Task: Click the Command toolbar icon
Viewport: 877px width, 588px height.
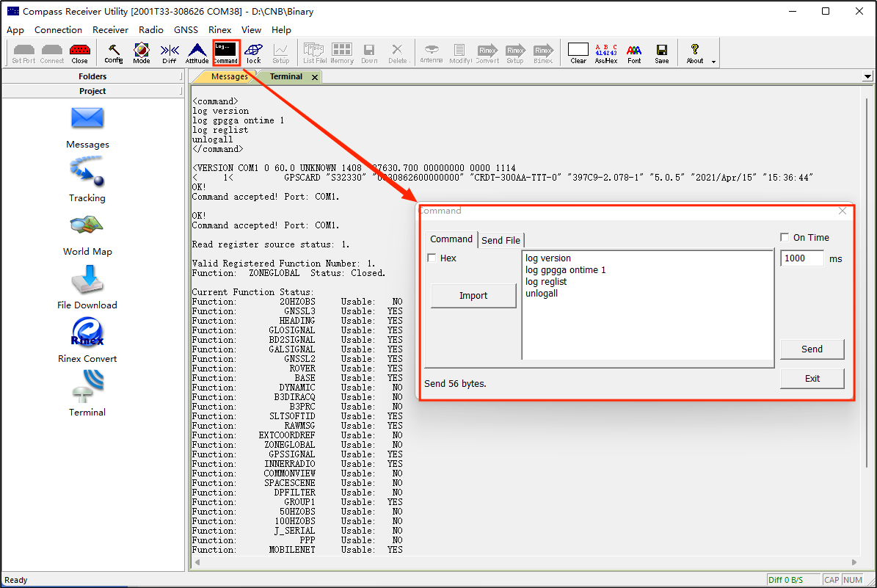Action: (x=226, y=54)
